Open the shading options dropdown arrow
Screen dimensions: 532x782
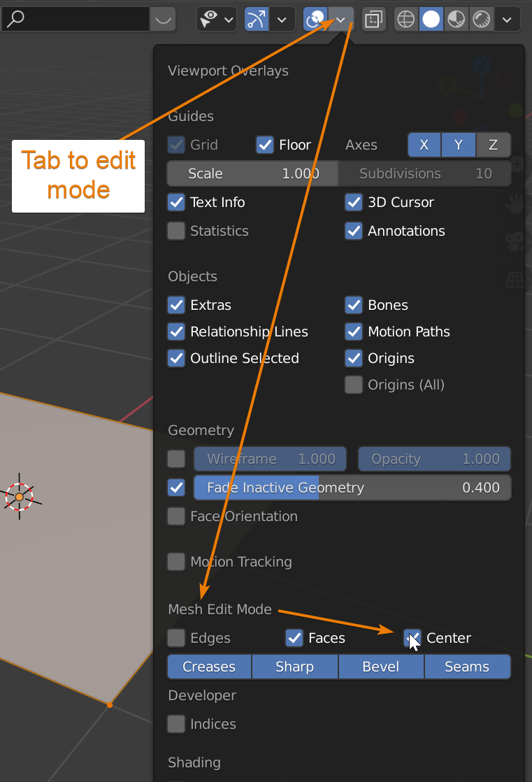[x=507, y=20]
